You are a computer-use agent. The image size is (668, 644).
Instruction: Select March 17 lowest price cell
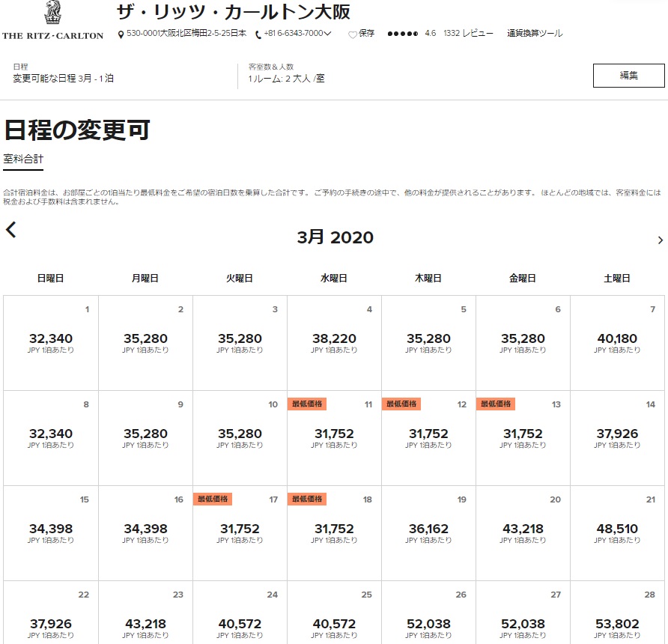(240, 533)
